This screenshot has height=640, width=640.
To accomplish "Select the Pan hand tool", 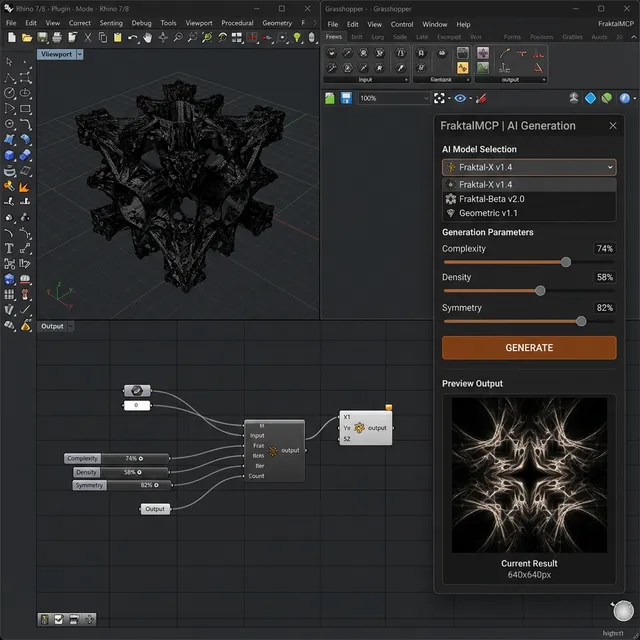I will pyautogui.click(x=147, y=38).
